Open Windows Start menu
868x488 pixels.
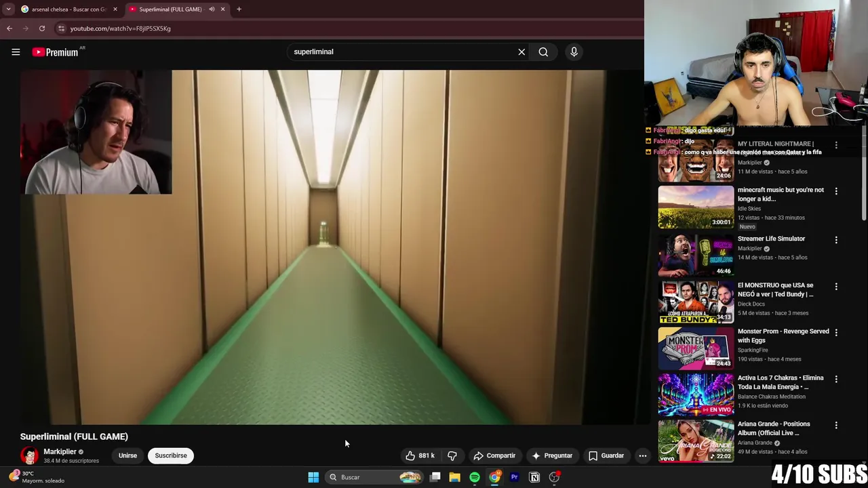[x=313, y=477]
